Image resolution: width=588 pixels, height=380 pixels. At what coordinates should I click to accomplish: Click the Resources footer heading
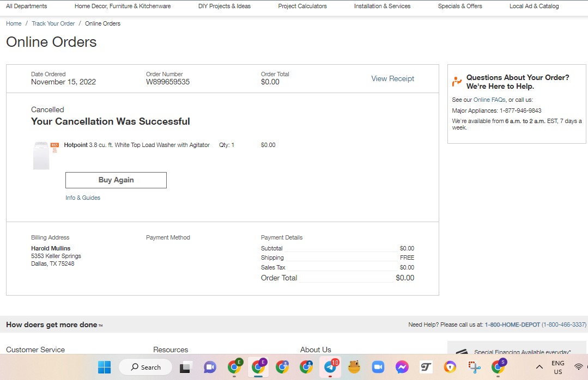(171, 350)
